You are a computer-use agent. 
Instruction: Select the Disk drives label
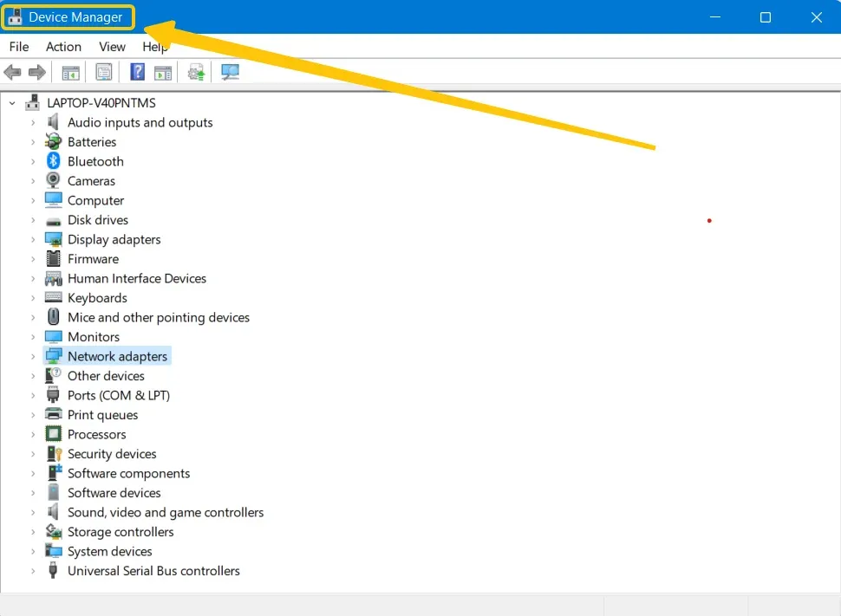[98, 220]
